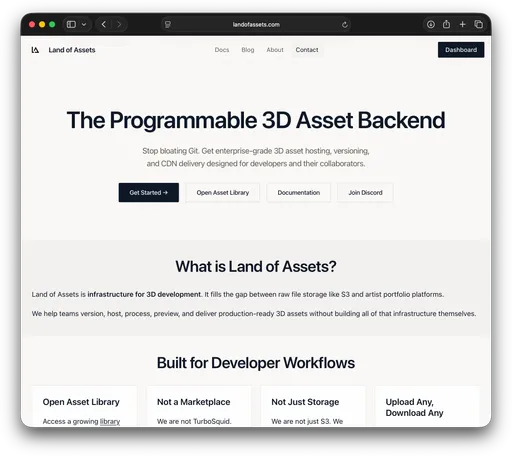
Task: Browse the Open Asset Library button
Action: pyautogui.click(x=223, y=192)
